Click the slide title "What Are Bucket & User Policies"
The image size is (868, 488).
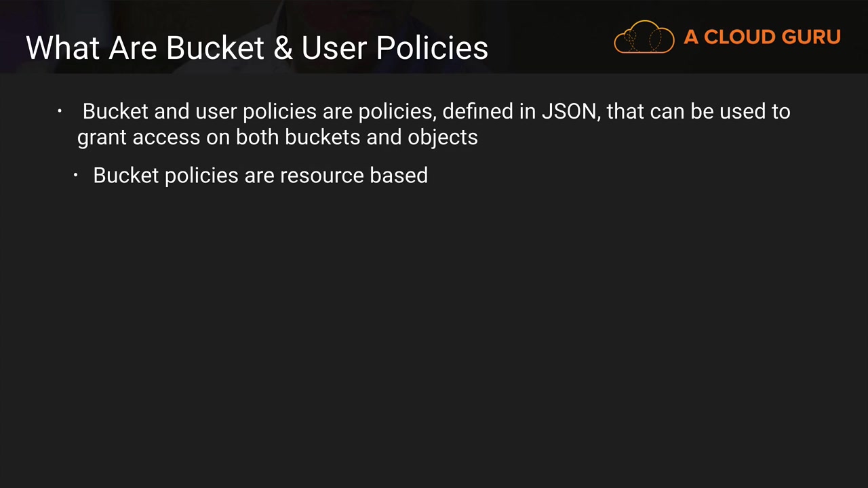pos(257,48)
